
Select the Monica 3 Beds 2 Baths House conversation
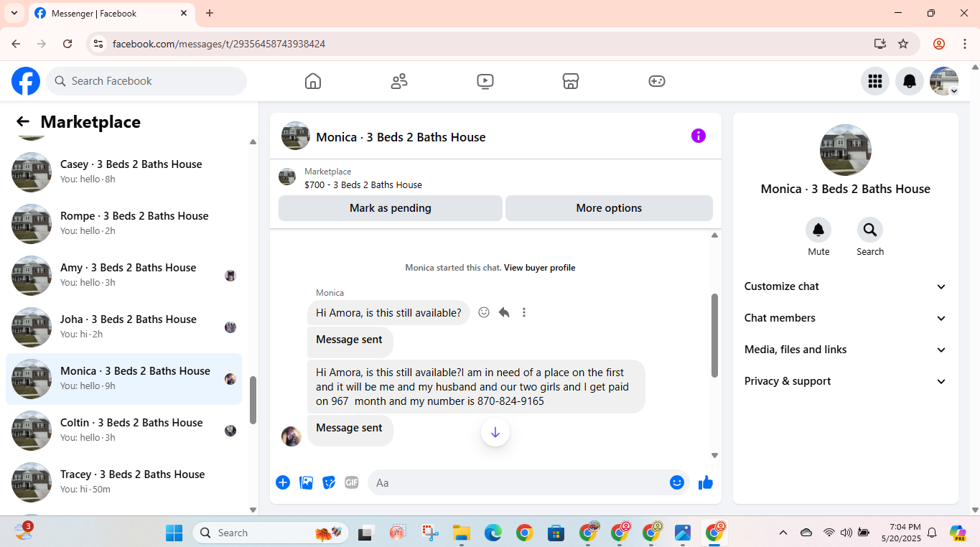coord(123,379)
